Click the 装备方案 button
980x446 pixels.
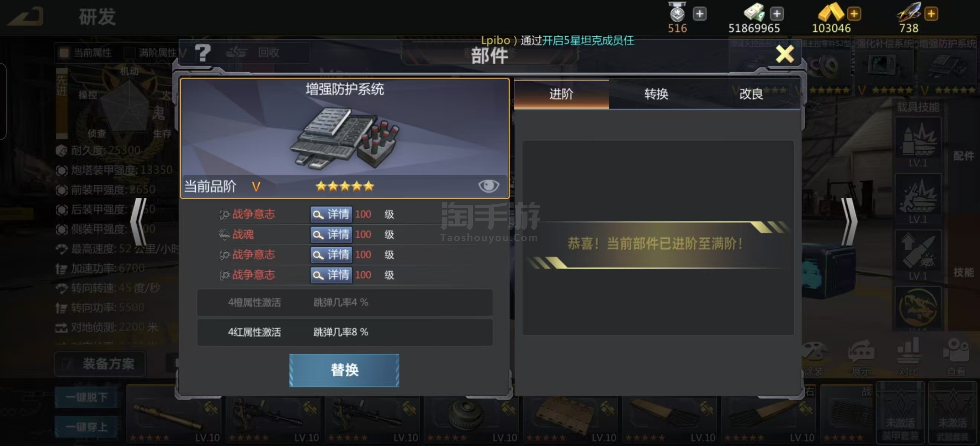(100, 364)
